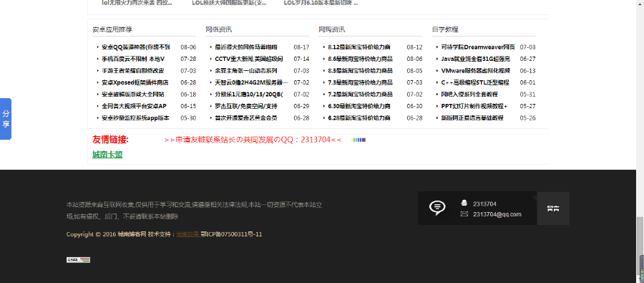Click the envelope icon beside 2313704@qq.com
The height and width of the screenshot is (283, 644).
click(464, 214)
